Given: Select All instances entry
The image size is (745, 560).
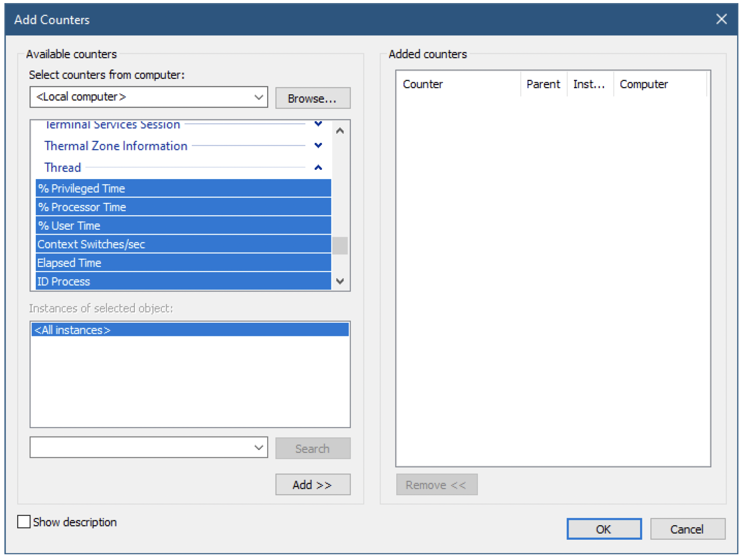Looking at the screenshot, I should pos(190,330).
